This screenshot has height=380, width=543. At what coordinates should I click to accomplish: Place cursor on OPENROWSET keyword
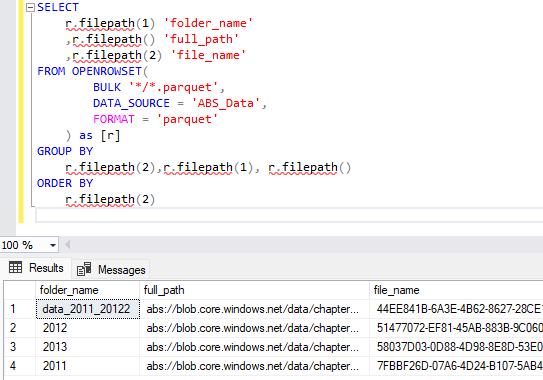tap(107, 71)
